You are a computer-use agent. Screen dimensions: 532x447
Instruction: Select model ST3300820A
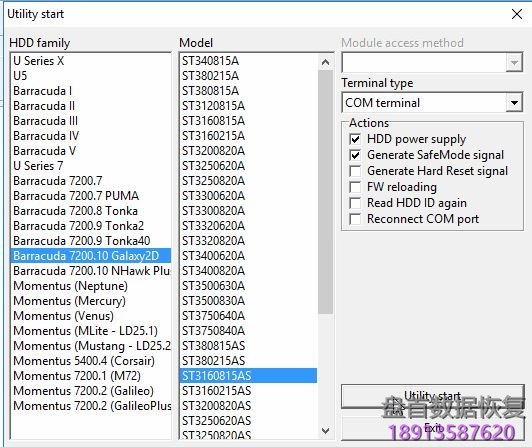coord(249,211)
